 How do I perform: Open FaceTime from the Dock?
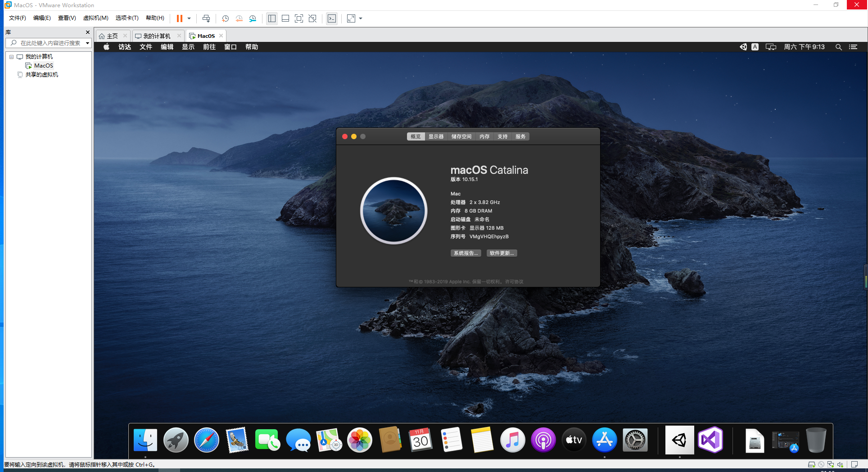point(268,440)
